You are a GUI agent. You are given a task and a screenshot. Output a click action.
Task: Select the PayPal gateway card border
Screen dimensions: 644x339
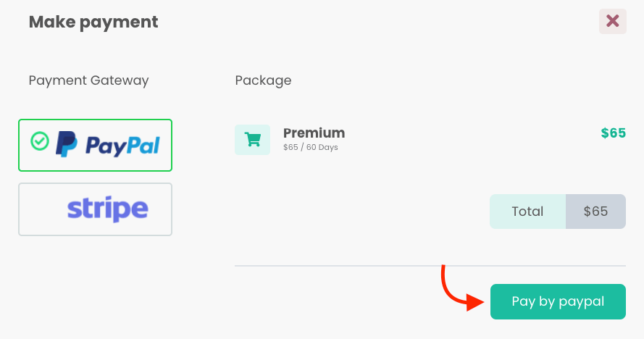[x=96, y=145]
